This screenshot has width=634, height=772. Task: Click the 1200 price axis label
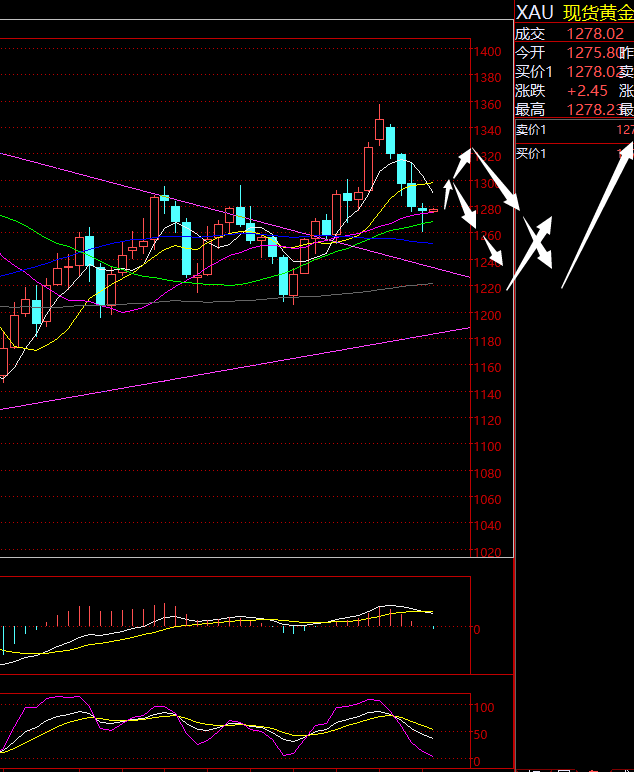click(x=487, y=315)
